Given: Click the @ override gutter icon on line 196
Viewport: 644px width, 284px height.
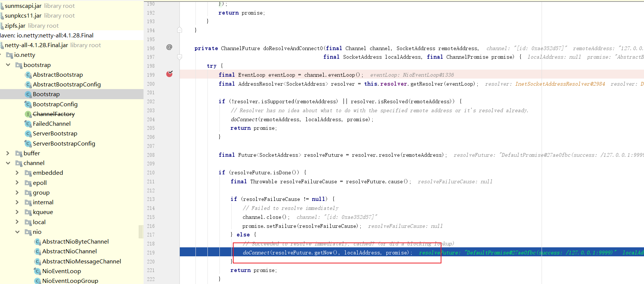Looking at the screenshot, I should pyautogui.click(x=169, y=47).
